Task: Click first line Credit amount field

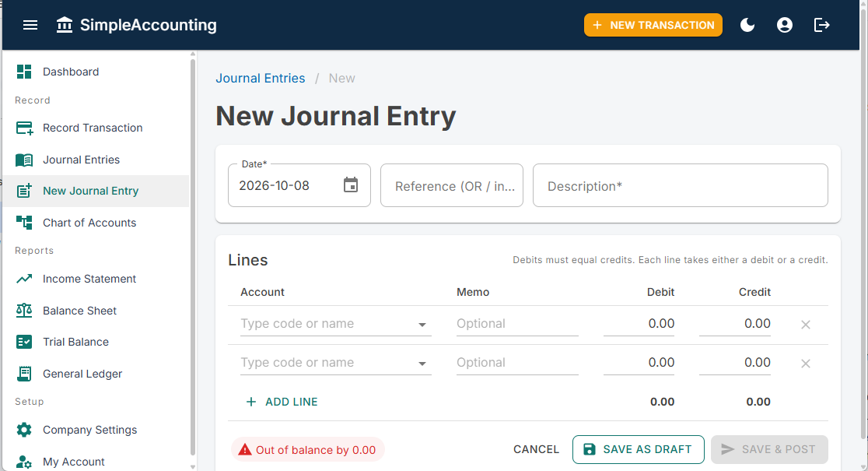Action: 734,324
